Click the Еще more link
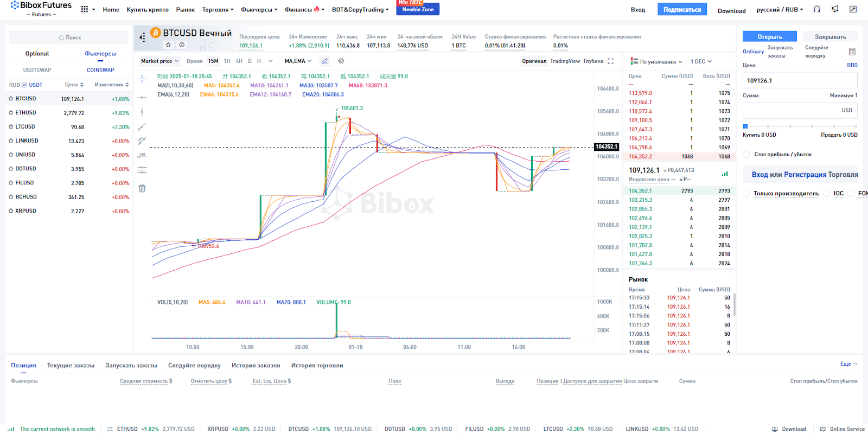The width and height of the screenshot is (868, 434). [848, 364]
